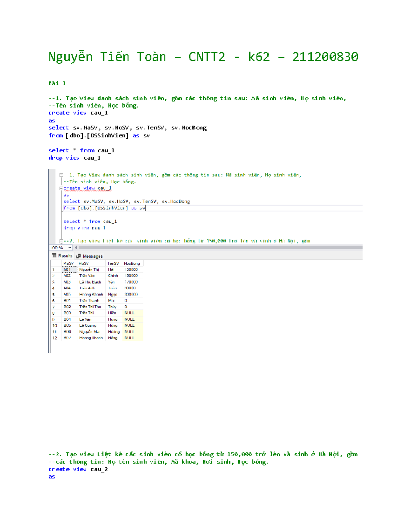Place cursor on 'select * from cau_1' editor line
This screenshot has width=411, height=532.
pyautogui.click(x=90, y=222)
